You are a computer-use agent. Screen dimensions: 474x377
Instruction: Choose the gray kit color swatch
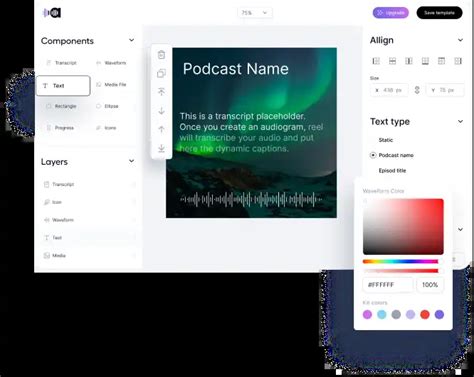396,314
